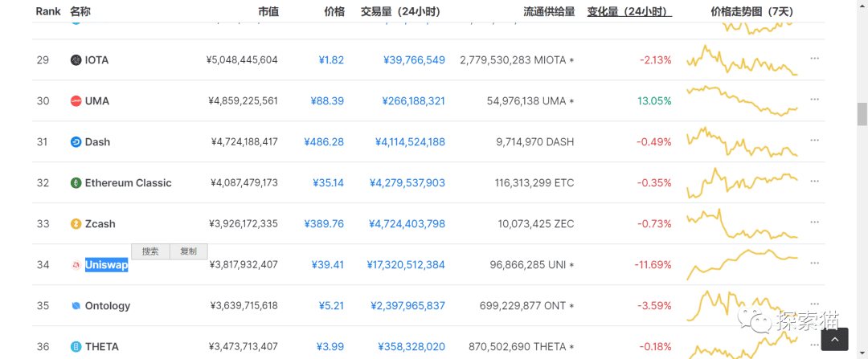Sort by 名称 column header
The height and width of the screenshot is (359, 868).
pos(80,11)
